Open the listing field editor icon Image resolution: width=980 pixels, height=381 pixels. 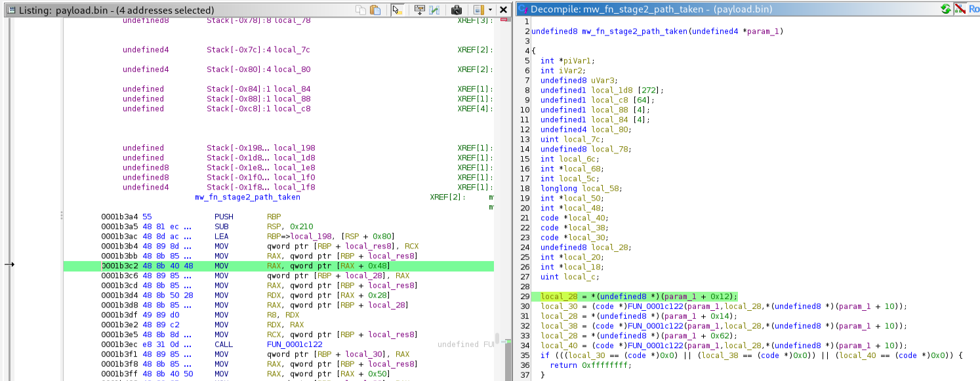pyautogui.click(x=420, y=10)
